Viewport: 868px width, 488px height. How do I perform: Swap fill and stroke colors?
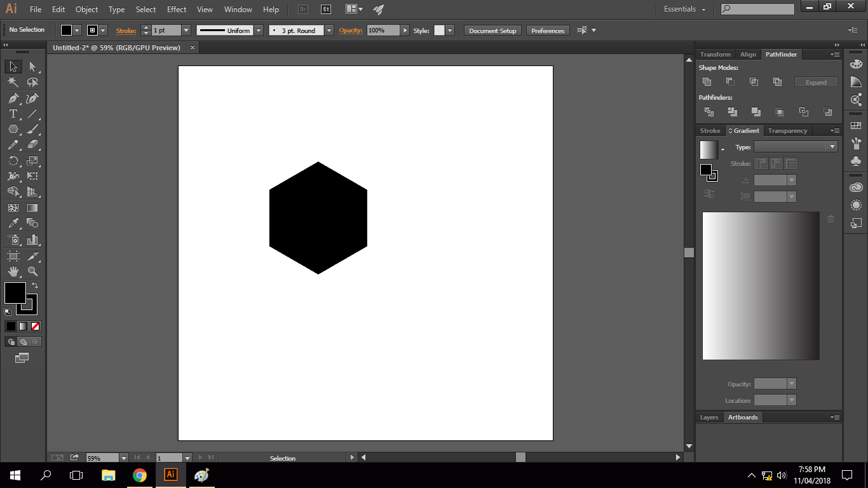click(x=35, y=286)
